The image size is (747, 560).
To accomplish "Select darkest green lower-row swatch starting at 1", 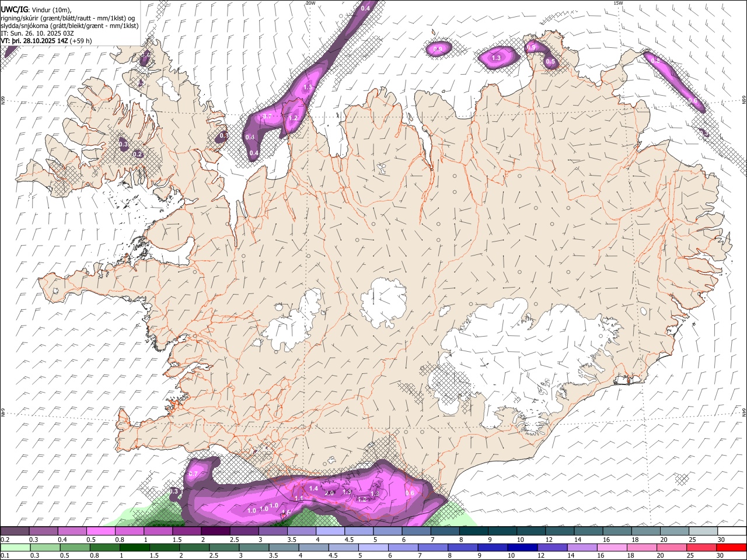I will [x=134, y=547].
